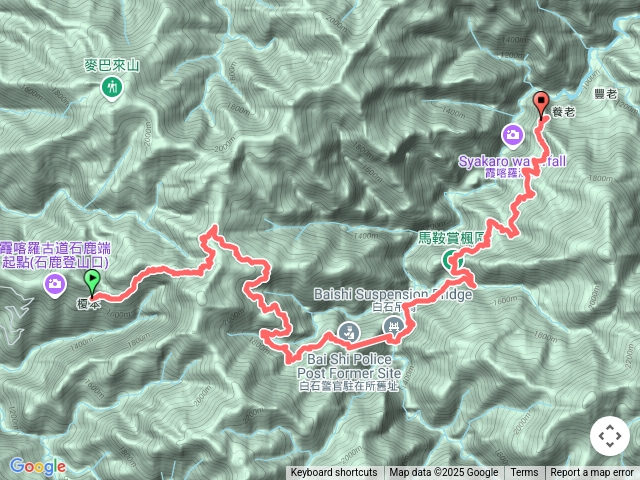The image size is (640, 480).
Task: Click the Baishi Suspension Bridge label
Action: (x=393, y=294)
